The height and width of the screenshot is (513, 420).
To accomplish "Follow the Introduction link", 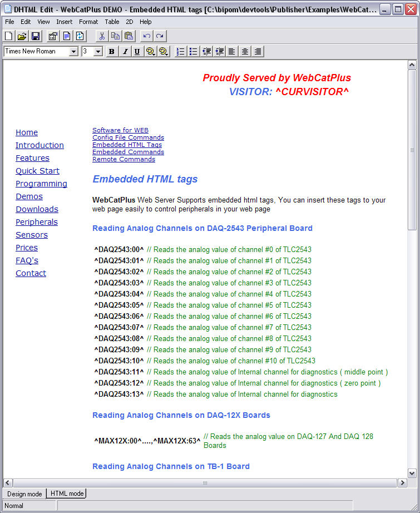I will pos(39,145).
